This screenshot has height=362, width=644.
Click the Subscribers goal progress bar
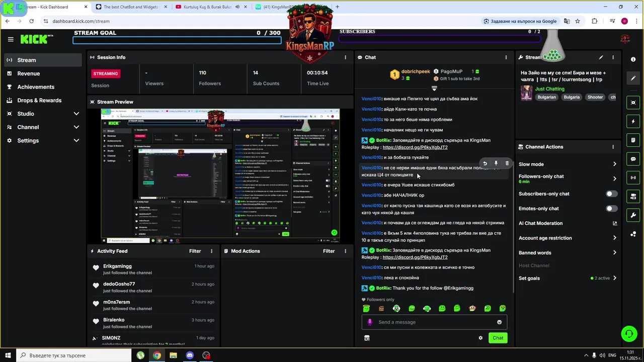pos(441,39)
